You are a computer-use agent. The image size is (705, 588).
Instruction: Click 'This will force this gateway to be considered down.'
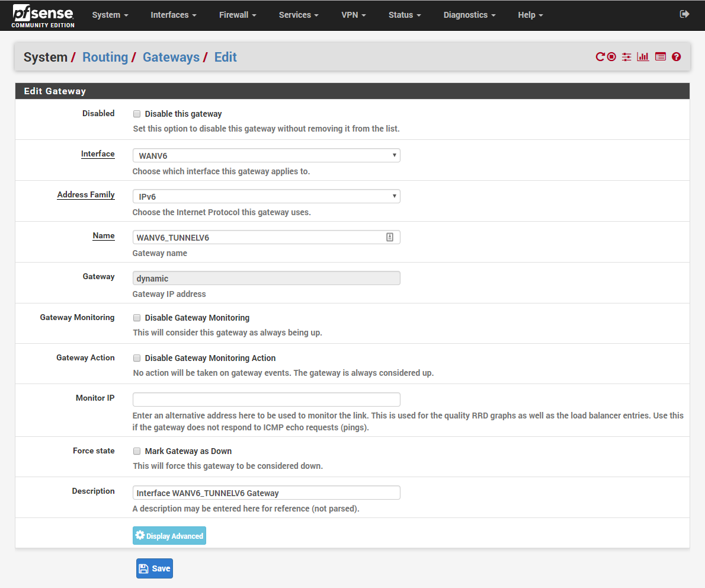(228, 466)
